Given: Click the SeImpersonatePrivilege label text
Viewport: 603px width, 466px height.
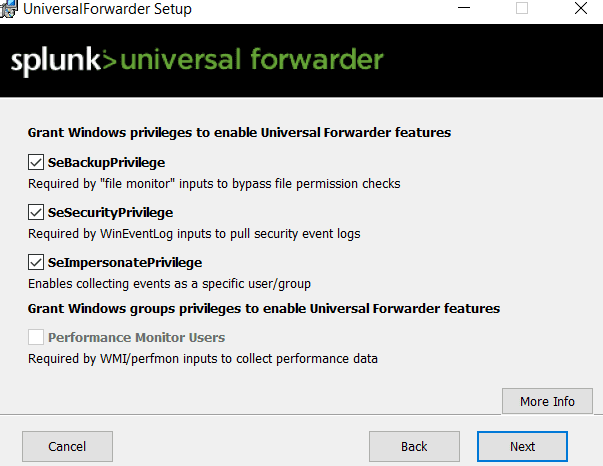Looking at the screenshot, I should [125, 262].
